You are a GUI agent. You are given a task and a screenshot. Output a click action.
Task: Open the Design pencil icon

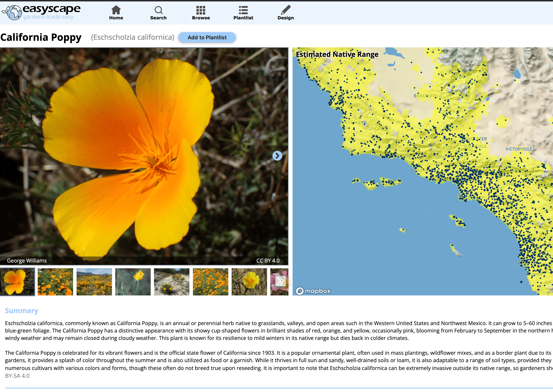[286, 10]
